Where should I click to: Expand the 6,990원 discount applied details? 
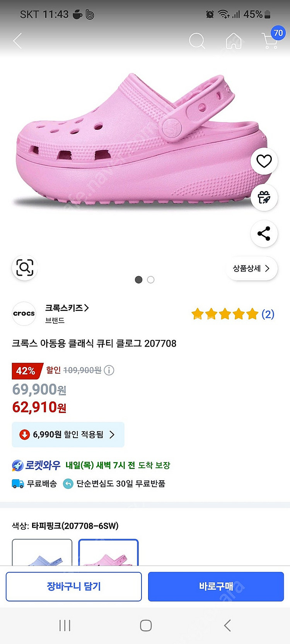[68, 435]
